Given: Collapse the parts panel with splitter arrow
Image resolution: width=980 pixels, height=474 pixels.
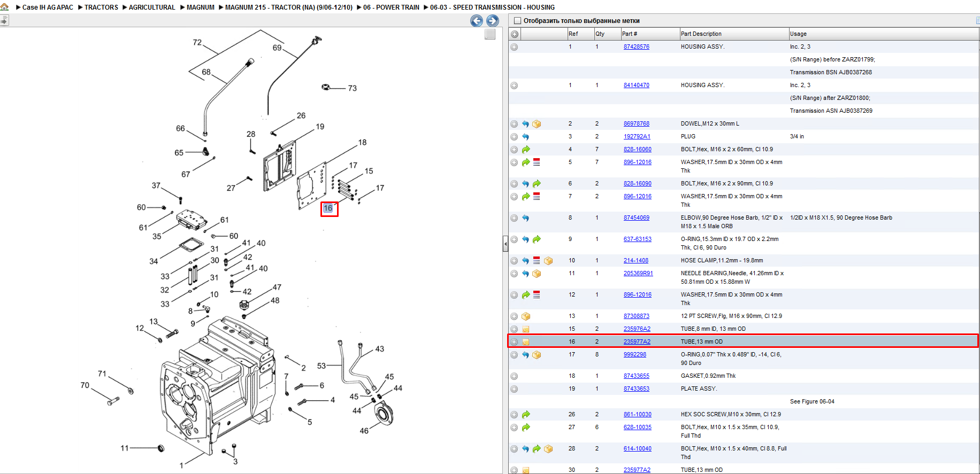Looking at the screenshot, I should coord(506,244).
